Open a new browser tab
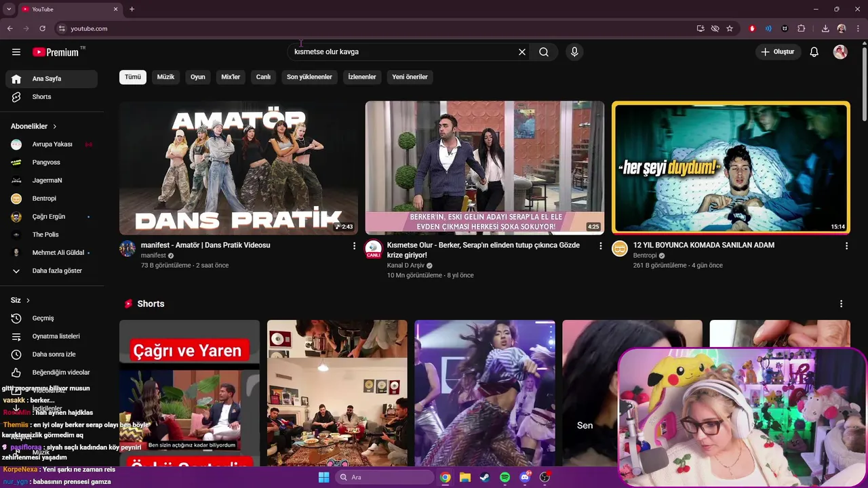868x488 pixels. pyautogui.click(x=132, y=9)
